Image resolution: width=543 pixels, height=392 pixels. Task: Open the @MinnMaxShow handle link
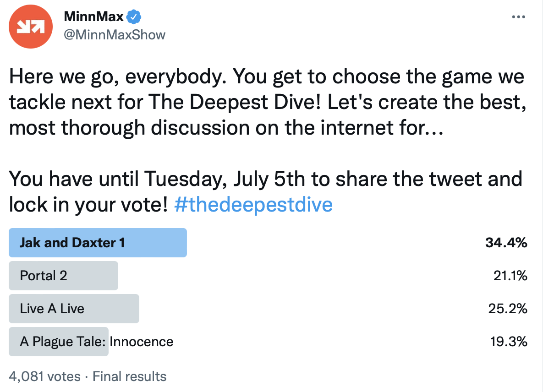pyautogui.click(x=115, y=35)
